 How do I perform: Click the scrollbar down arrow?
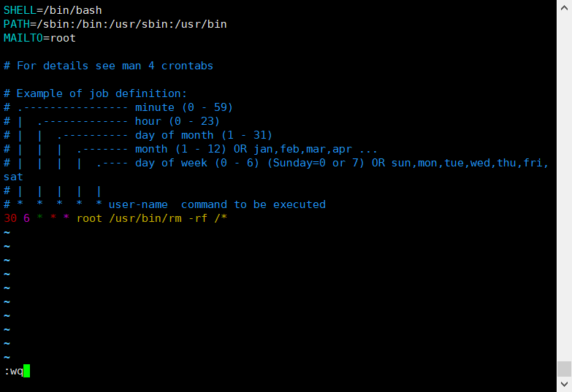click(x=565, y=385)
